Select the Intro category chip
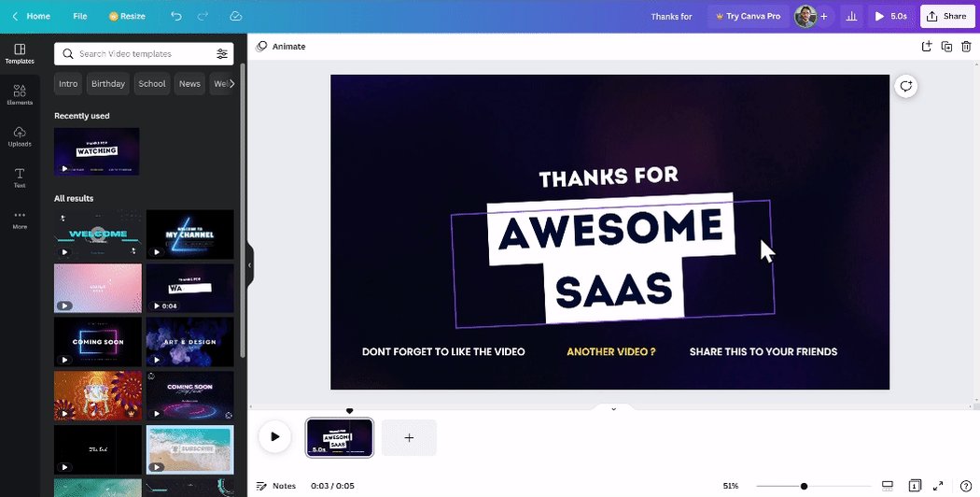Viewport: 980px width, 497px height. 68,84
